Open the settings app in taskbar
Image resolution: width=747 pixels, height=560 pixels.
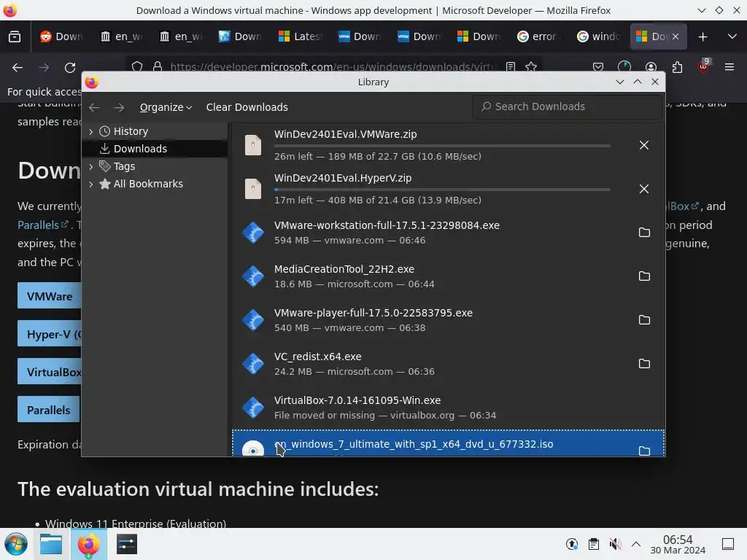(x=127, y=544)
